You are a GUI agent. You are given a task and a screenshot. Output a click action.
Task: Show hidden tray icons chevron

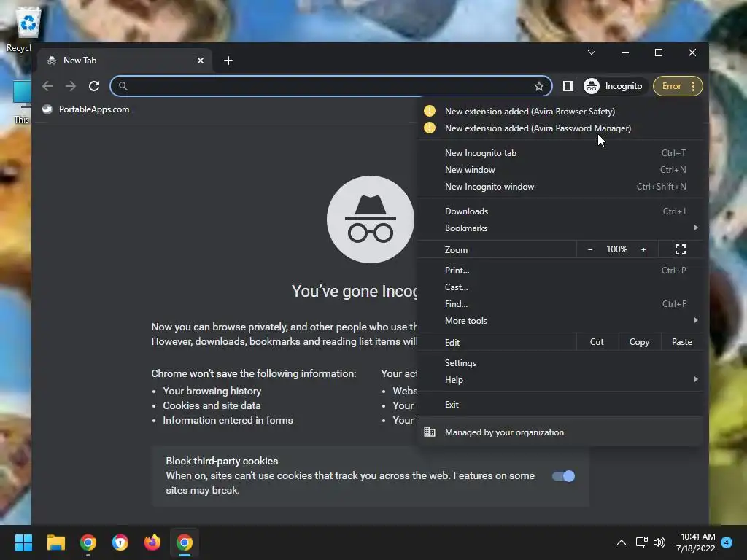click(x=622, y=542)
